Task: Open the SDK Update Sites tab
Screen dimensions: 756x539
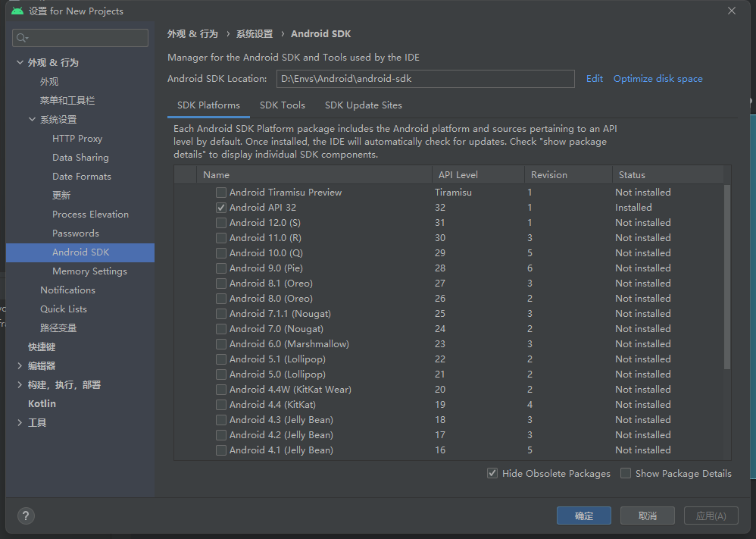Action: coord(364,105)
